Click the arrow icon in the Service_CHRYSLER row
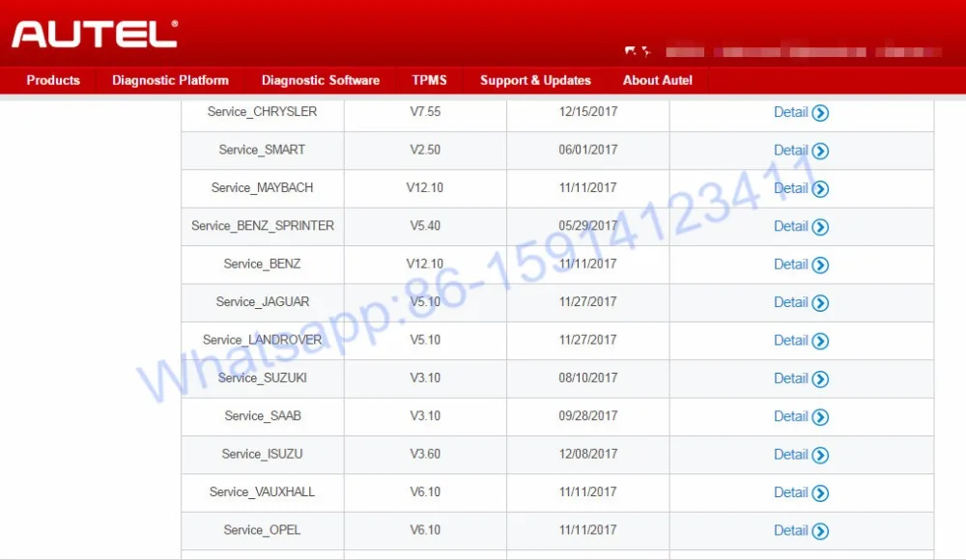This screenshot has height=560, width=966. (x=820, y=113)
